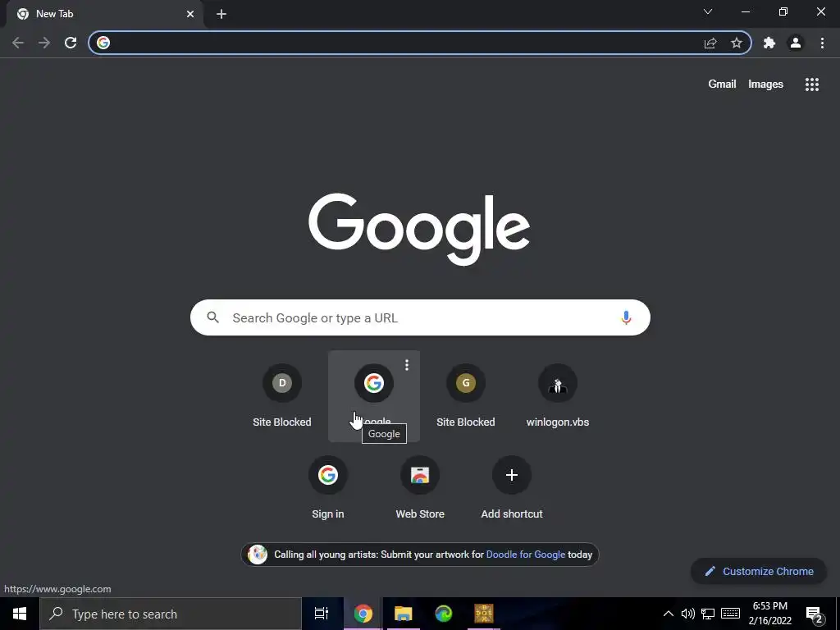Open the notification center icon
The image size is (840, 630).
[815, 614]
